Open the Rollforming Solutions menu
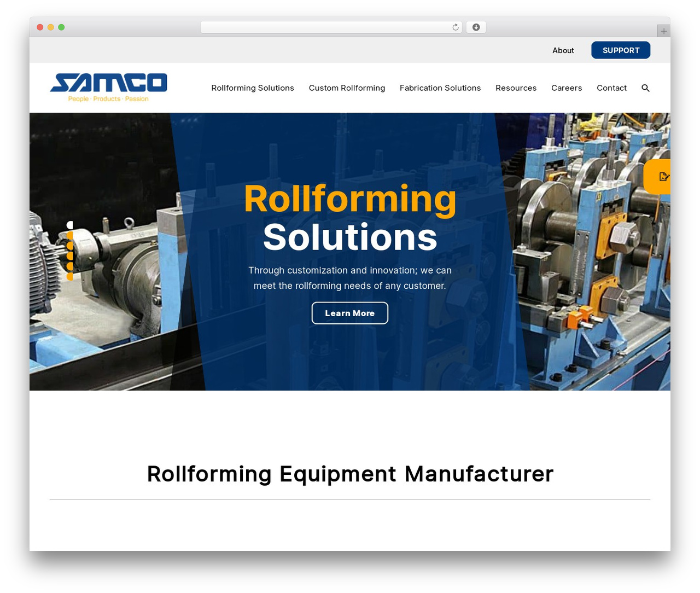Viewport: 700px width, 593px height. coord(253,88)
